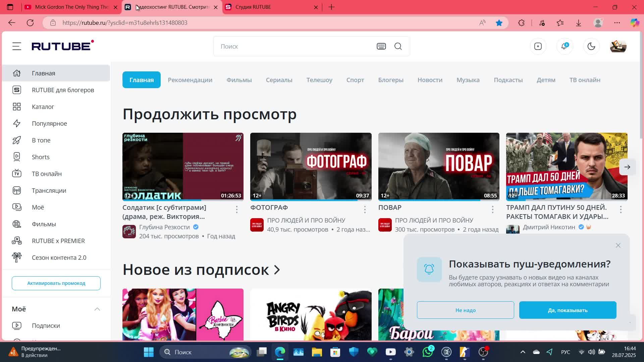This screenshot has width=644, height=362.
Task: Collapse the Моё sidebar section
Action: pyautogui.click(x=97, y=309)
